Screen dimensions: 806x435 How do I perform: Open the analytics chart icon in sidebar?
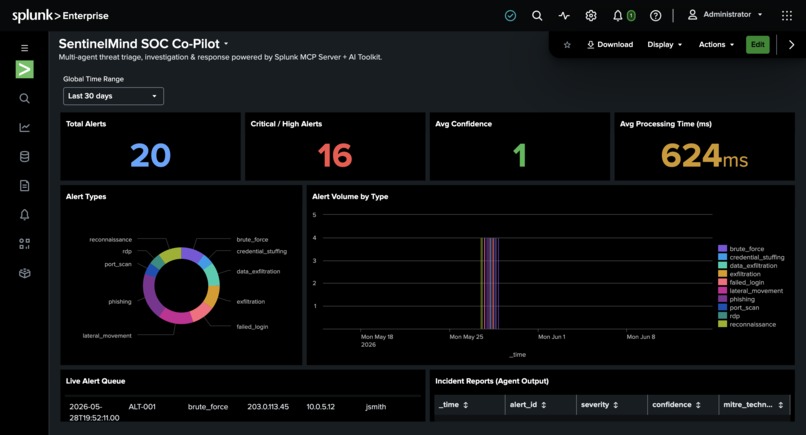(24, 128)
